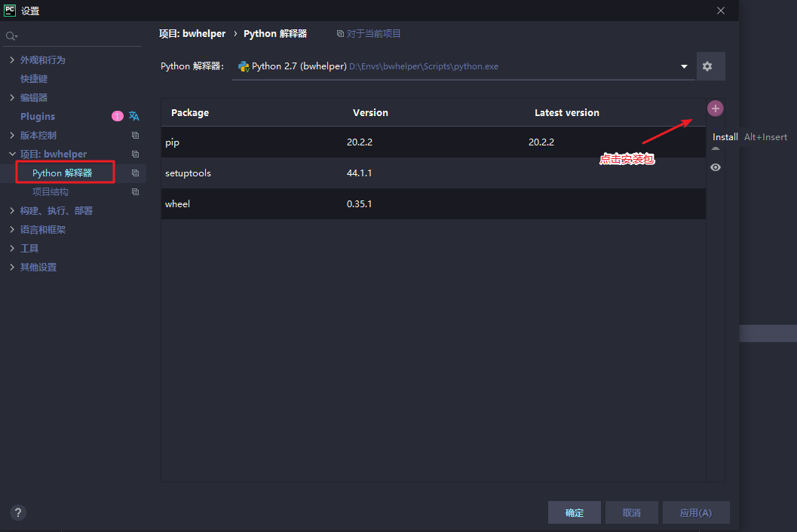Viewport: 797px width, 532px height.
Task: Focus the settings search field
Action: (x=75, y=36)
